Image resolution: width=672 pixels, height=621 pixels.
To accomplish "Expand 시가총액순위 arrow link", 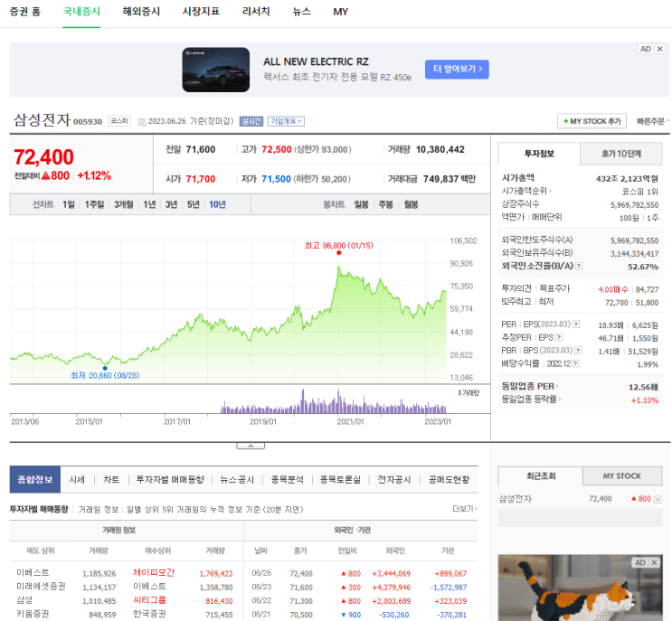I will [526, 191].
